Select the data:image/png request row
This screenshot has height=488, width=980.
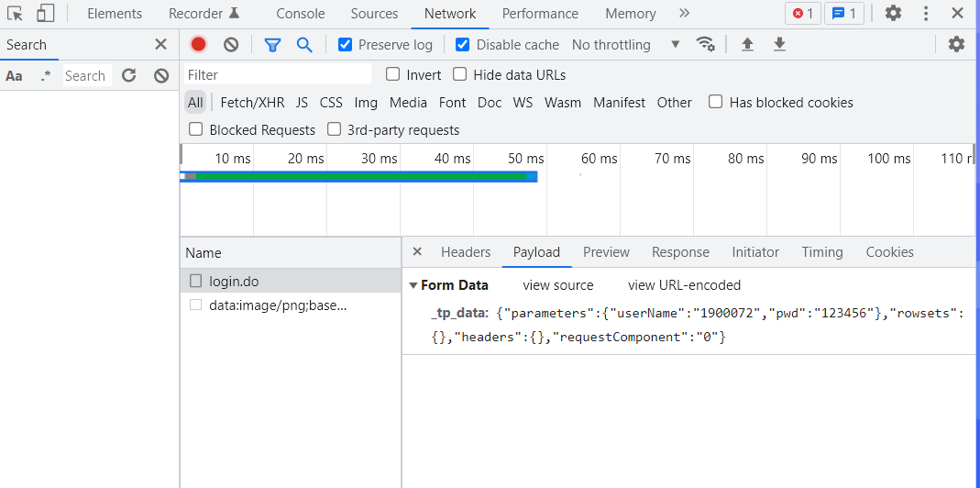tap(291, 305)
